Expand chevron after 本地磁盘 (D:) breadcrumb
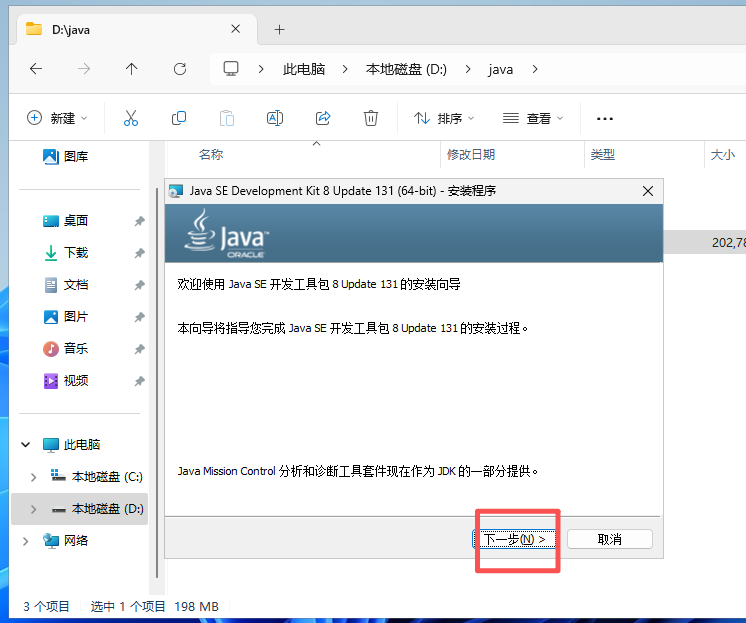Screen dimensions: 746x623 click(468, 69)
